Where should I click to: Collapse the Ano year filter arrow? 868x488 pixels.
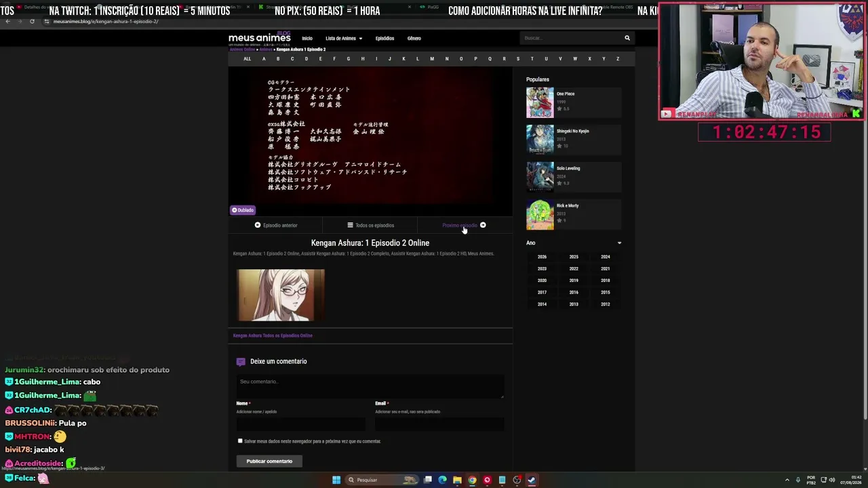pyautogui.click(x=619, y=243)
